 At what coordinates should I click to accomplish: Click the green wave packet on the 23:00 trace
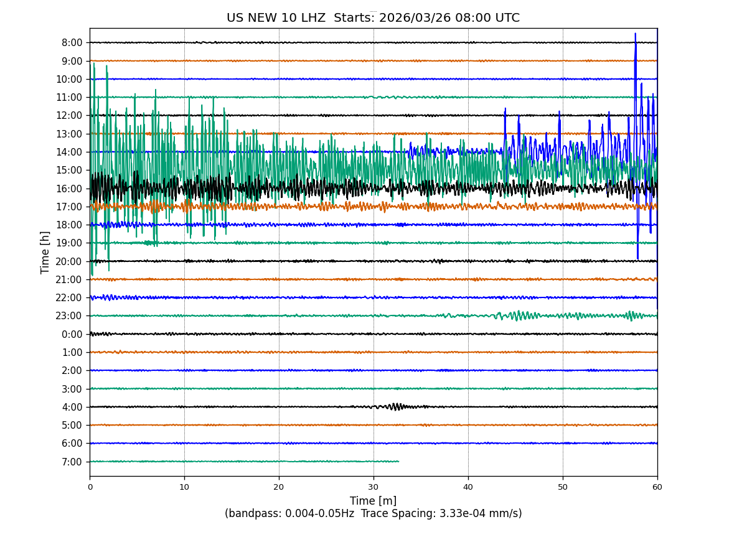click(518, 315)
